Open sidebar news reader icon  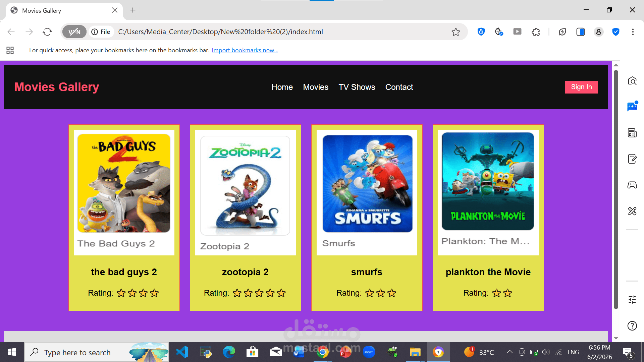tap(632, 133)
